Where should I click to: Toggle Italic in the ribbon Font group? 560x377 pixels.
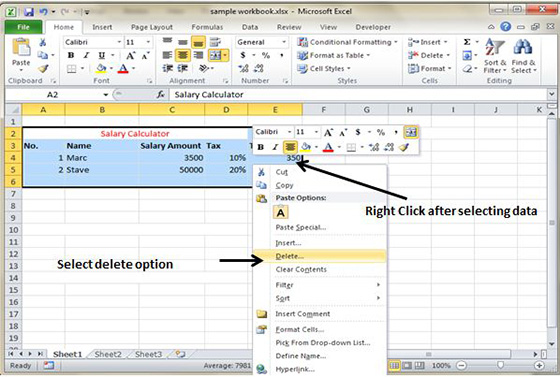pos(86,55)
